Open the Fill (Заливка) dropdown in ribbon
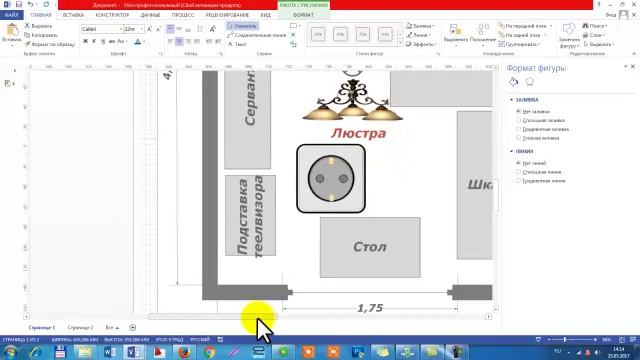This screenshot has width=640, height=360. (x=420, y=26)
